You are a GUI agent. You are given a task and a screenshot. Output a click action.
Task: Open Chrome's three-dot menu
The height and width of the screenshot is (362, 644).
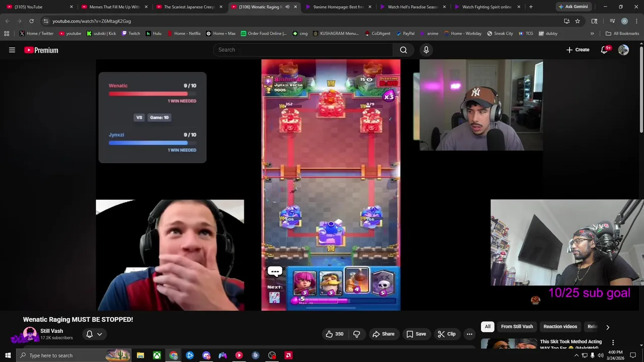pyautogui.click(x=636, y=21)
